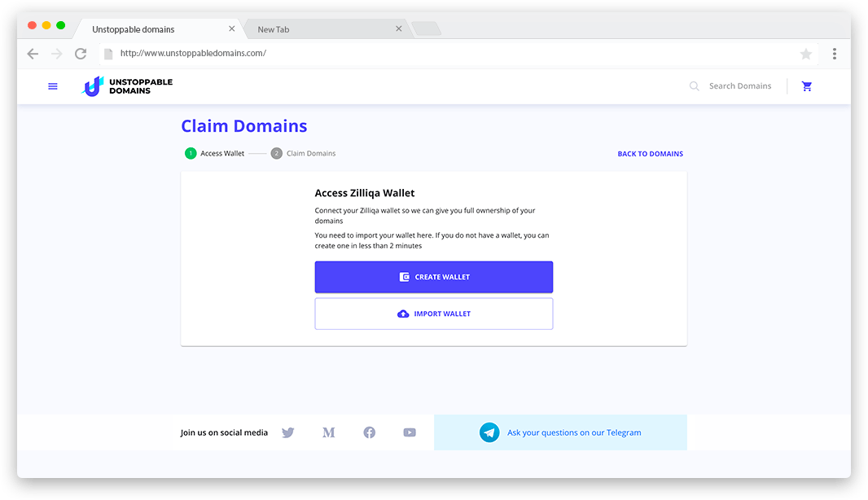This screenshot has height=500, width=868.
Task: Click the page info icon beside URL
Action: pyautogui.click(x=108, y=54)
